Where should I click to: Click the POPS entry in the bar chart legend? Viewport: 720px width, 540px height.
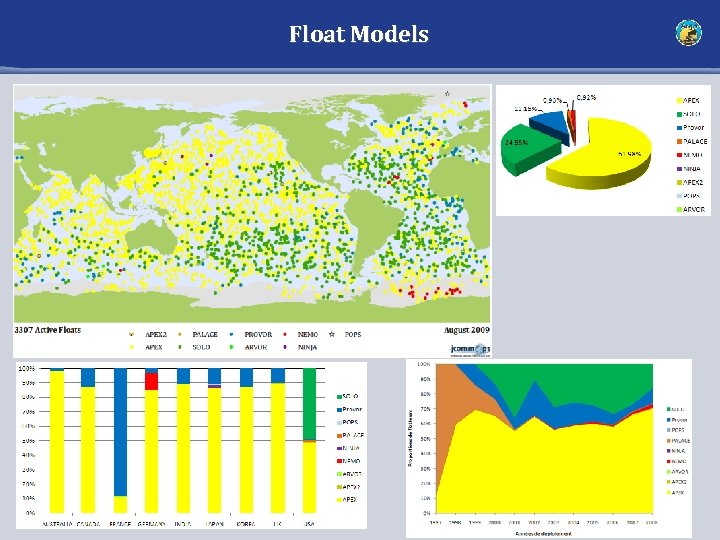(x=347, y=422)
